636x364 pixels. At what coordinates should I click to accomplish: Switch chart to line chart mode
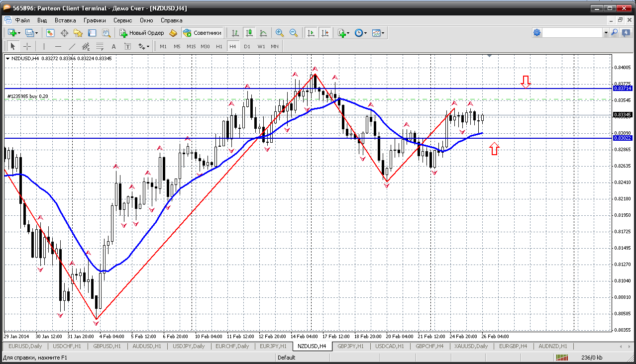tap(263, 33)
